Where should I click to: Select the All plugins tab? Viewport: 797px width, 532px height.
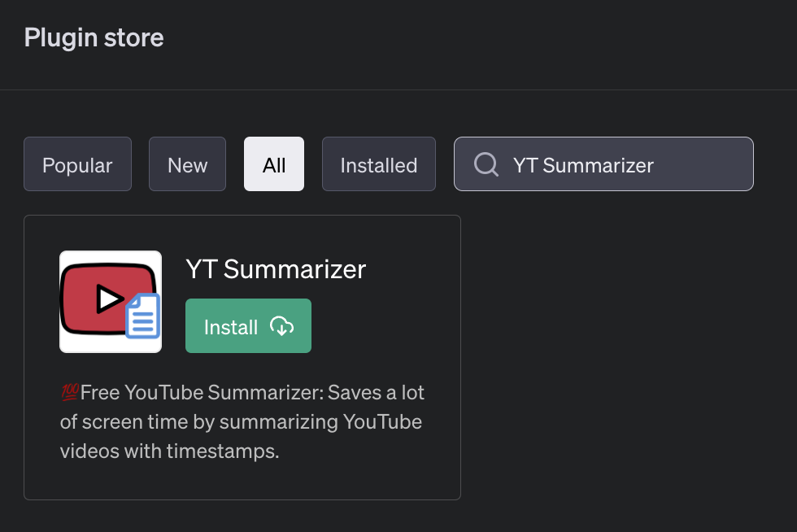[274, 164]
